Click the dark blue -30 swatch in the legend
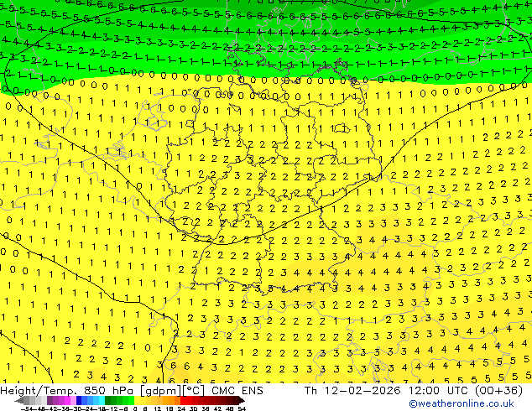532x411 pixels. [79, 400]
